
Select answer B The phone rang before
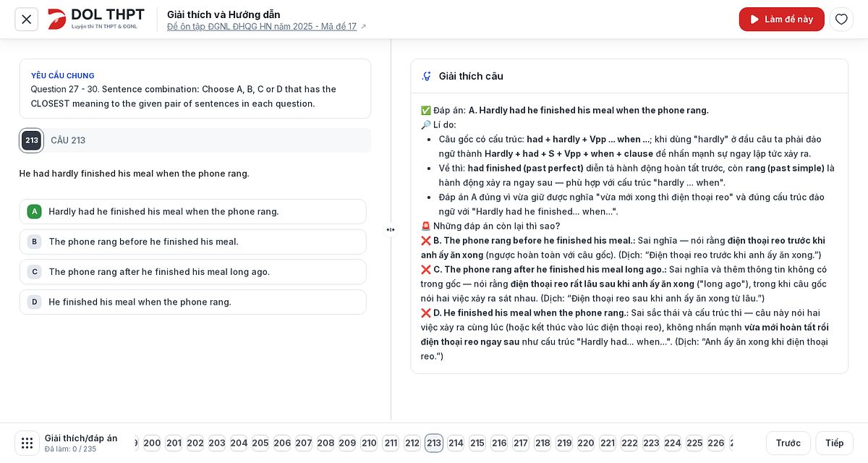192,242
